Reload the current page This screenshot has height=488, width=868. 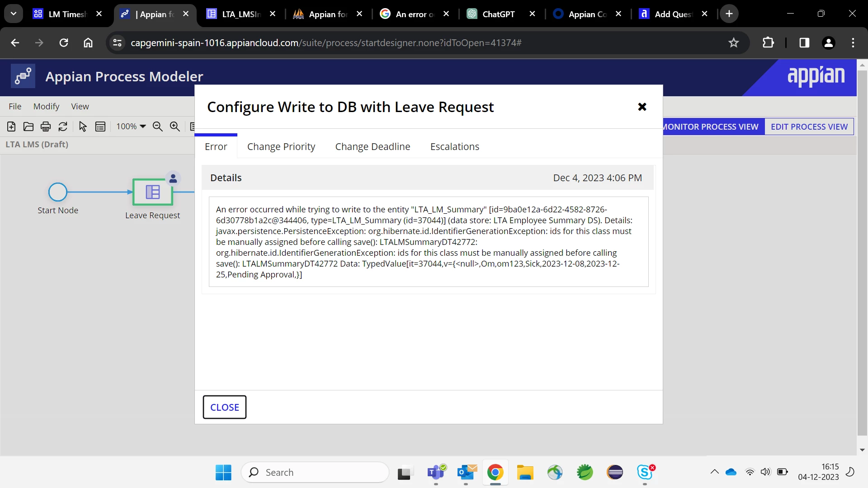pyautogui.click(x=64, y=43)
